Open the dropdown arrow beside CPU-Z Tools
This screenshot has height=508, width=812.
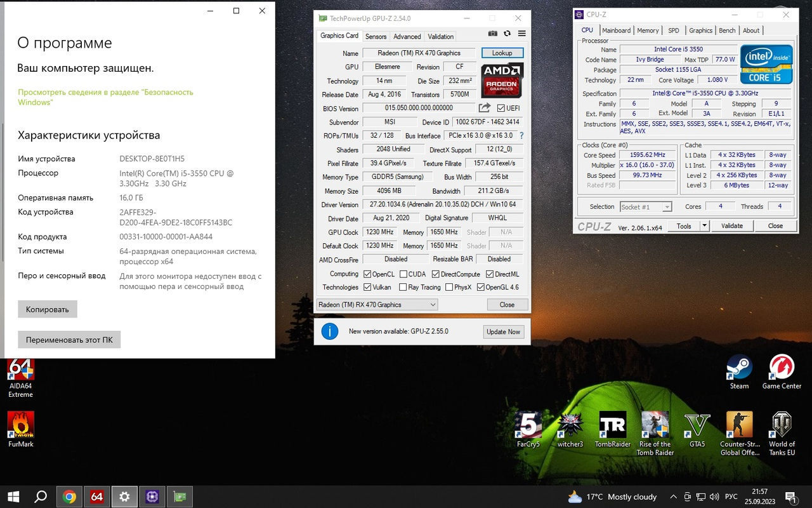point(704,226)
